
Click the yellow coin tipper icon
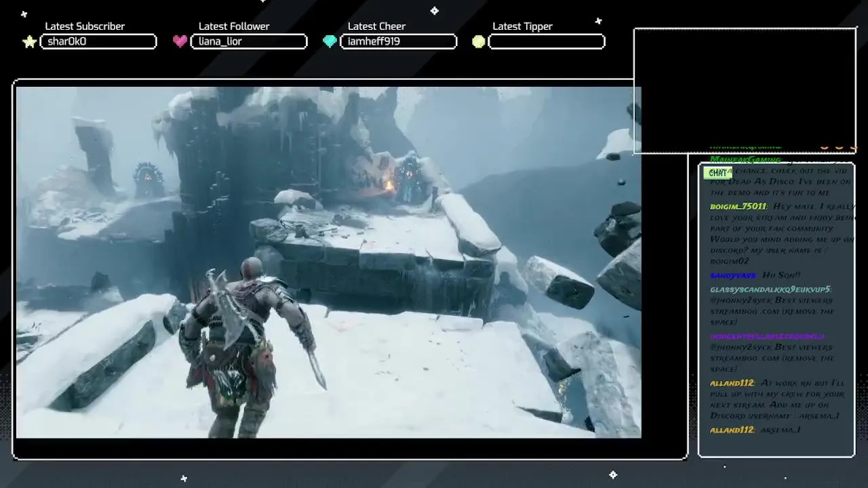click(x=479, y=41)
